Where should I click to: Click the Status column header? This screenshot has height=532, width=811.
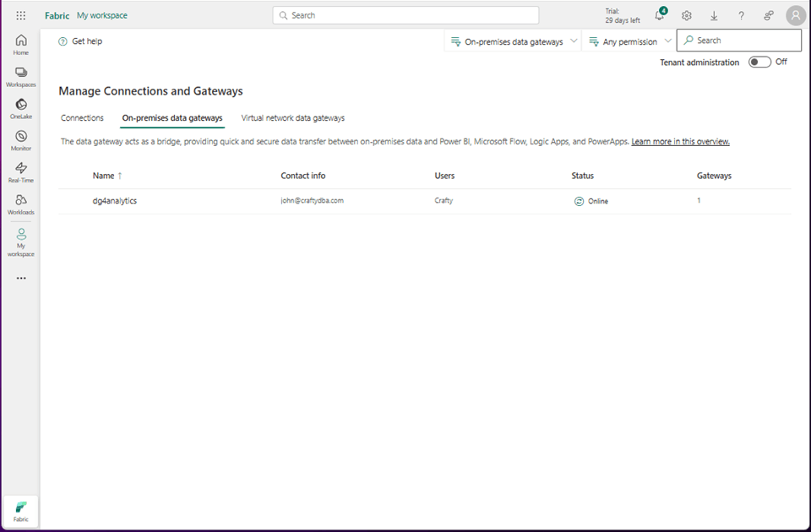point(582,176)
